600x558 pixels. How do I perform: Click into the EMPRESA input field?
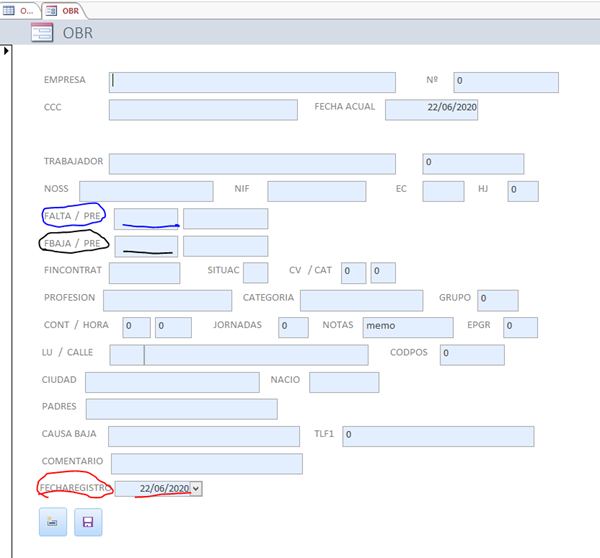252,82
